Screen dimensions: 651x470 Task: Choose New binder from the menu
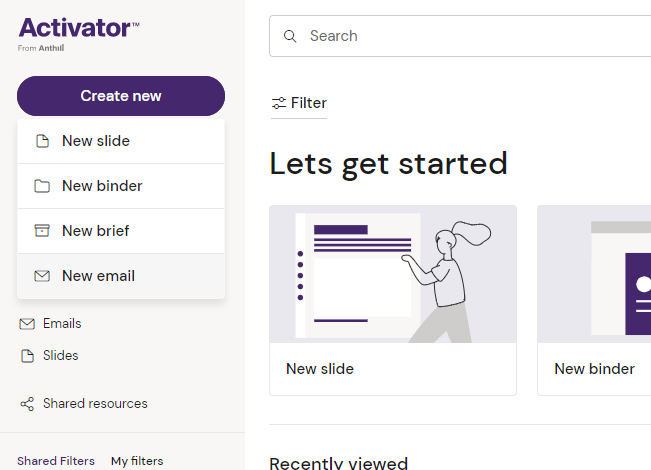(102, 186)
